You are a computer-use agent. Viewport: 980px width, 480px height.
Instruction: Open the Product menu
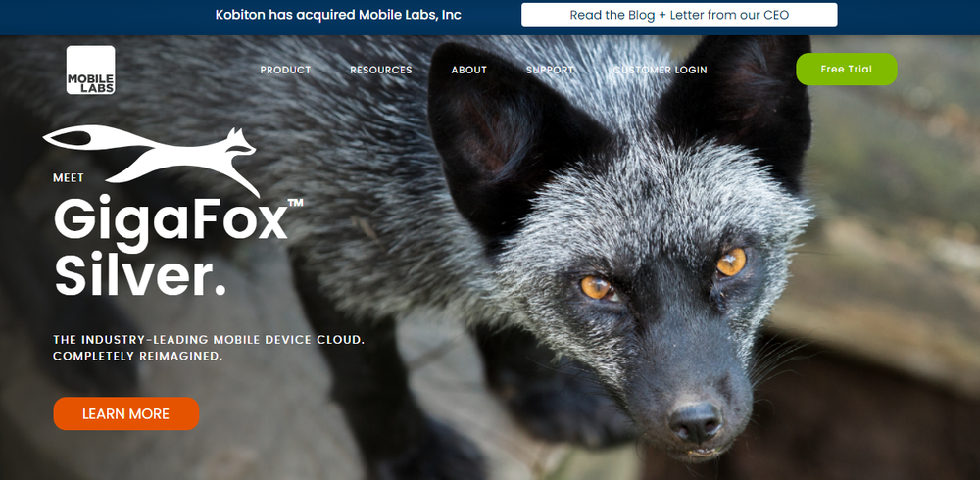(x=285, y=70)
